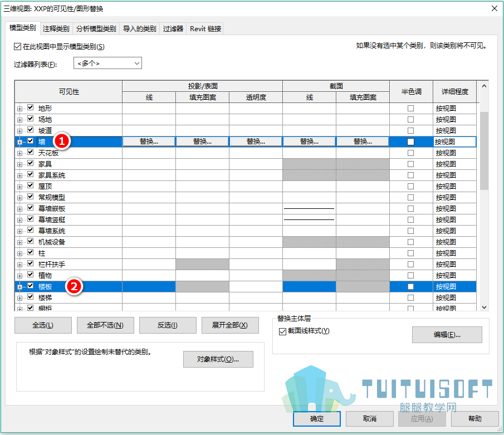Toggle visibility checkbox for 天花板
The height and width of the screenshot is (435, 504).
[31, 152]
